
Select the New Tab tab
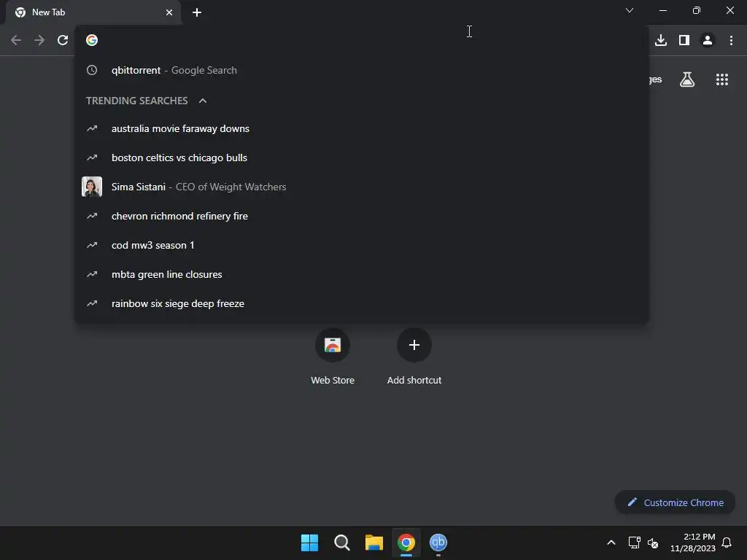tap(93, 12)
